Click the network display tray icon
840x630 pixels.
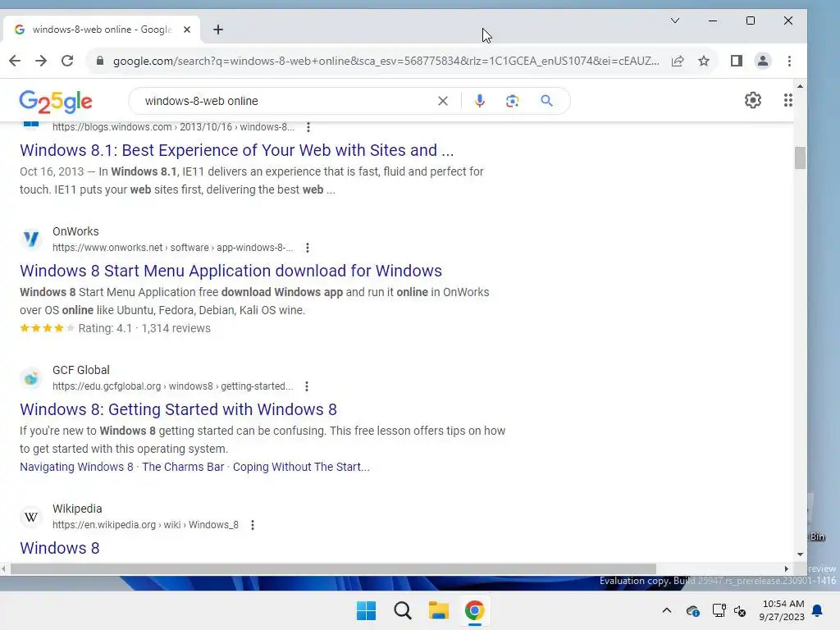pos(719,610)
